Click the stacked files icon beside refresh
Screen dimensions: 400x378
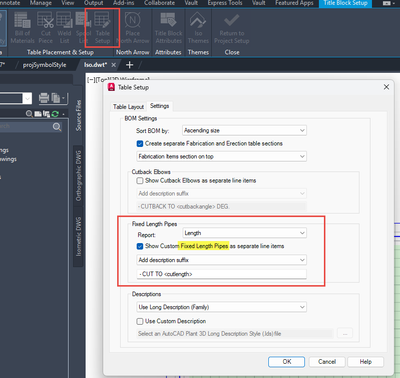(x=46, y=114)
